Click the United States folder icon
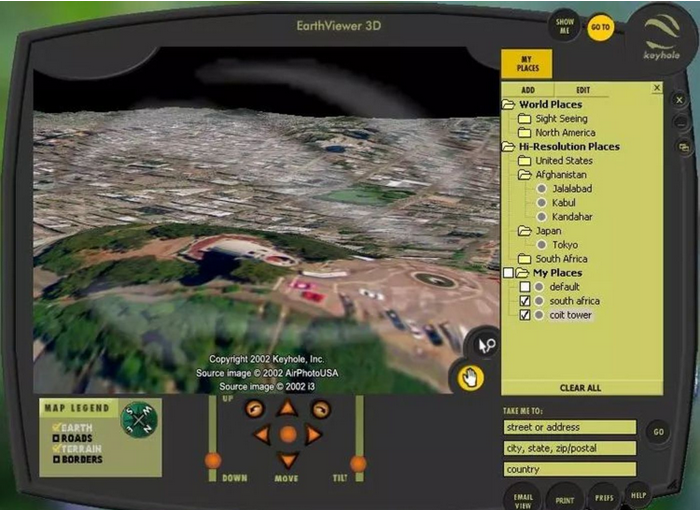The width and height of the screenshot is (700, 510). point(524,161)
